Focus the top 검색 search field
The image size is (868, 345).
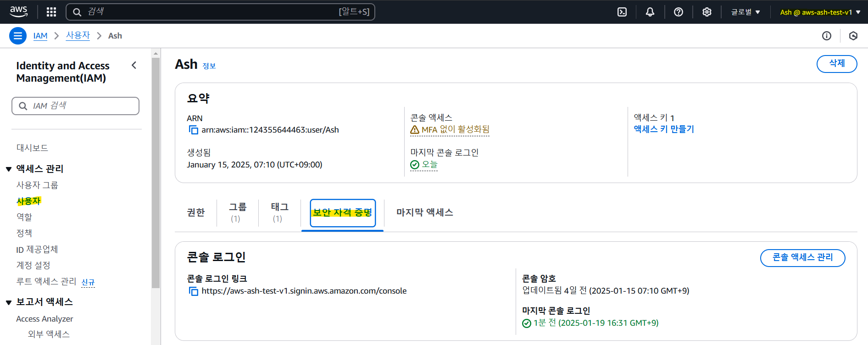click(220, 12)
